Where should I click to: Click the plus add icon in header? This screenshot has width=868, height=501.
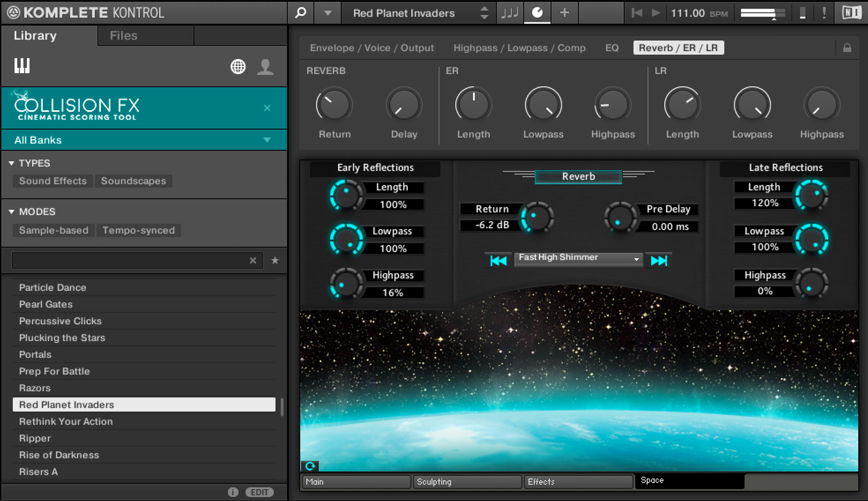565,13
